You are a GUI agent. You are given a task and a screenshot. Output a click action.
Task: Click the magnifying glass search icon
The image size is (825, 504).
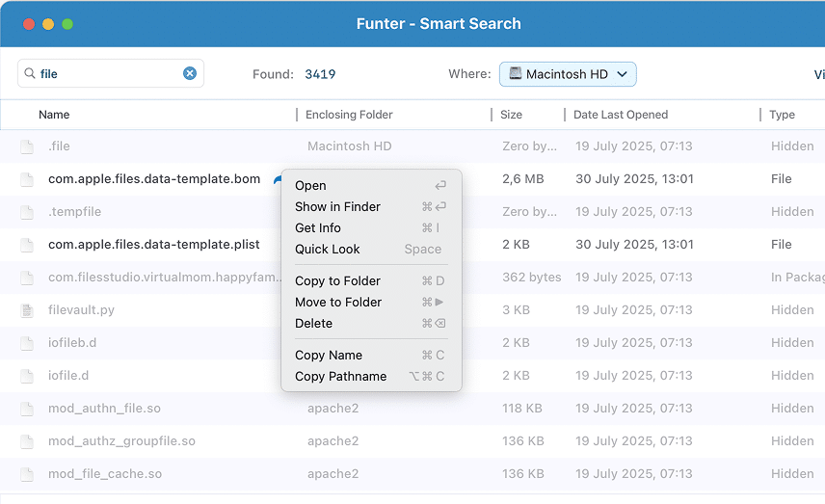point(30,73)
